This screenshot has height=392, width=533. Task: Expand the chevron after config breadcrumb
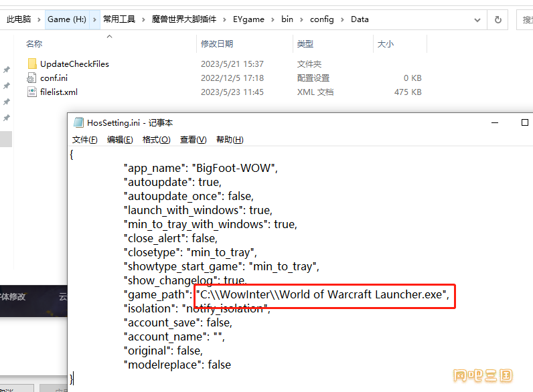342,19
